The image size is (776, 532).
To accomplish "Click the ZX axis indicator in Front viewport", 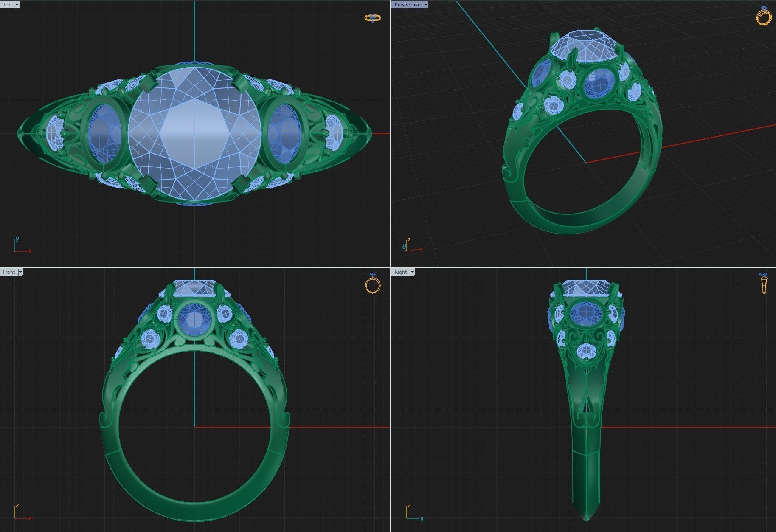I will (22, 512).
